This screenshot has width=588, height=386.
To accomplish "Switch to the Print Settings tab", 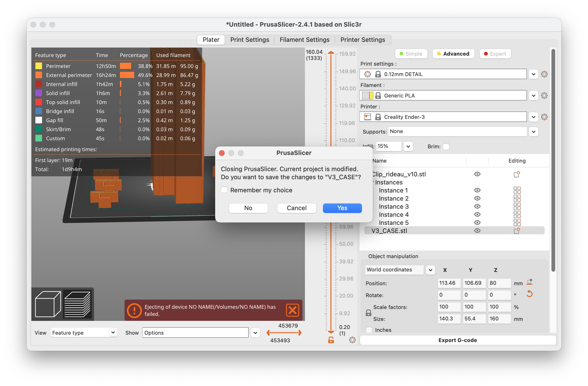I will [x=250, y=39].
